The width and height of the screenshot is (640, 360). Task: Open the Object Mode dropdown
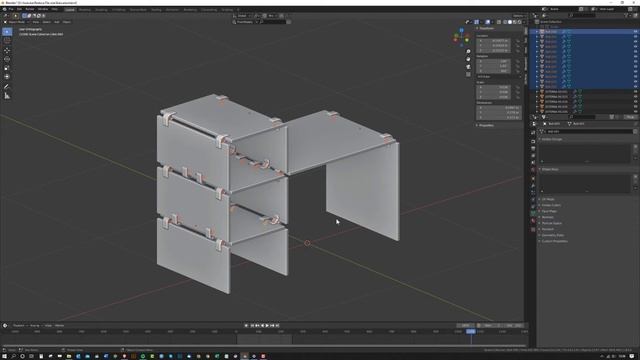[17, 22]
